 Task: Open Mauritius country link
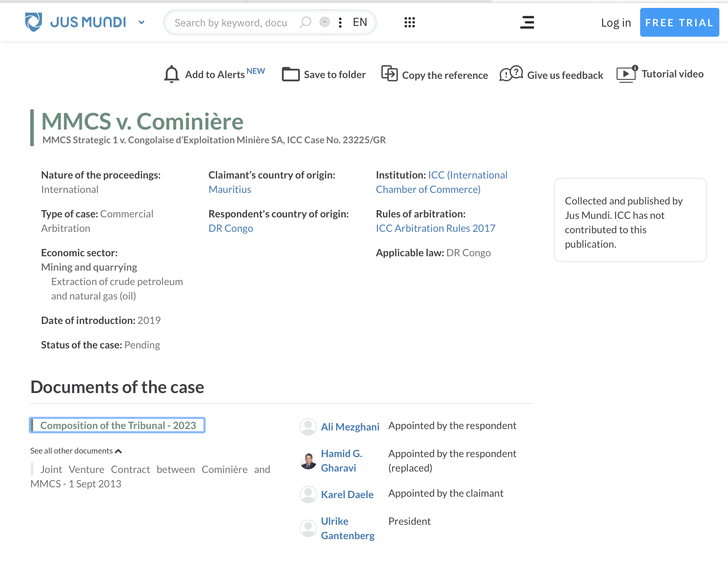[x=230, y=189]
